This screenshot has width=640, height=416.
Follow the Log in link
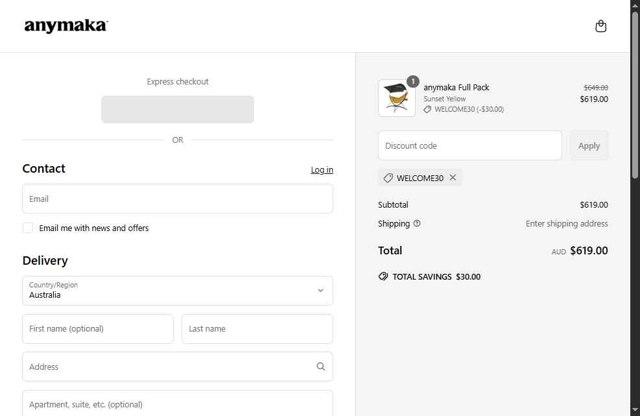322,170
